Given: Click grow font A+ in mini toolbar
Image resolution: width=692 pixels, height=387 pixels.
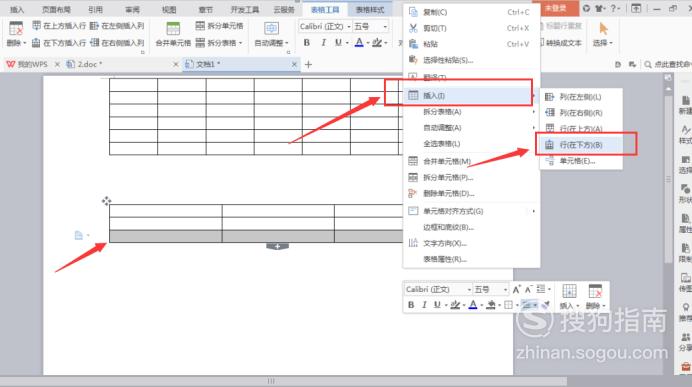Looking at the screenshot, I should pyautogui.click(x=516, y=289).
